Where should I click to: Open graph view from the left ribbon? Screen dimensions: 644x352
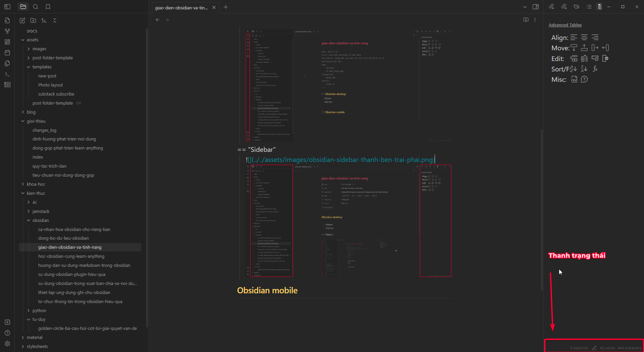tap(7, 31)
